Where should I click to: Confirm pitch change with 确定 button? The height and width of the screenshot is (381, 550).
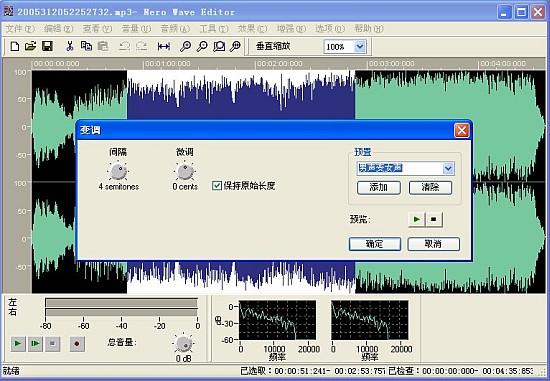pos(375,244)
